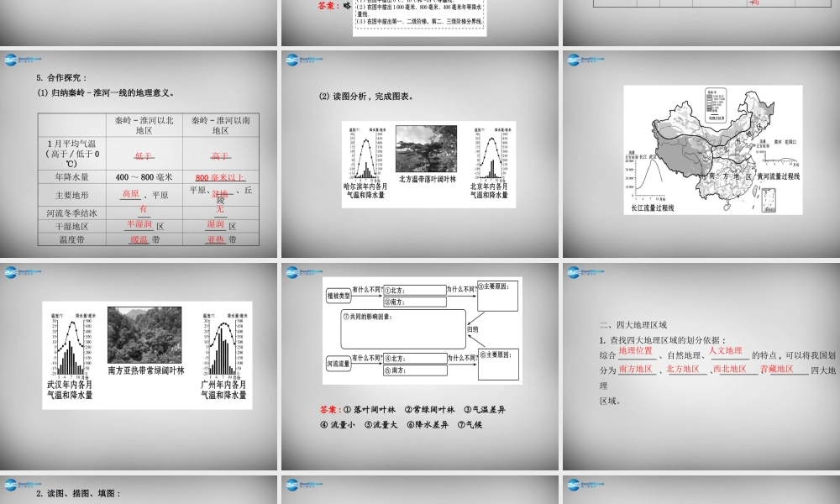This screenshot has height=504, width=840.
Task: Open the slide with 南方亚热带常绿阔叶林 photo
Action: [x=139, y=366]
